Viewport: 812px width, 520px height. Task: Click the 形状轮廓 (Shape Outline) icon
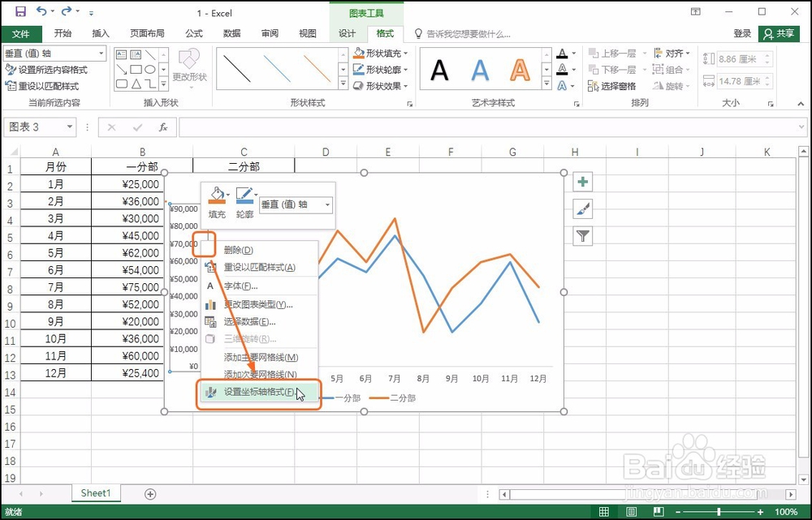click(x=361, y=67)
